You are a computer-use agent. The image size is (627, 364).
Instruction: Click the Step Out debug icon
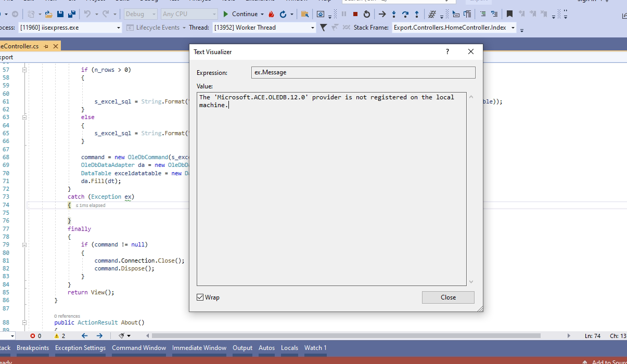click(x=417, y=14)
